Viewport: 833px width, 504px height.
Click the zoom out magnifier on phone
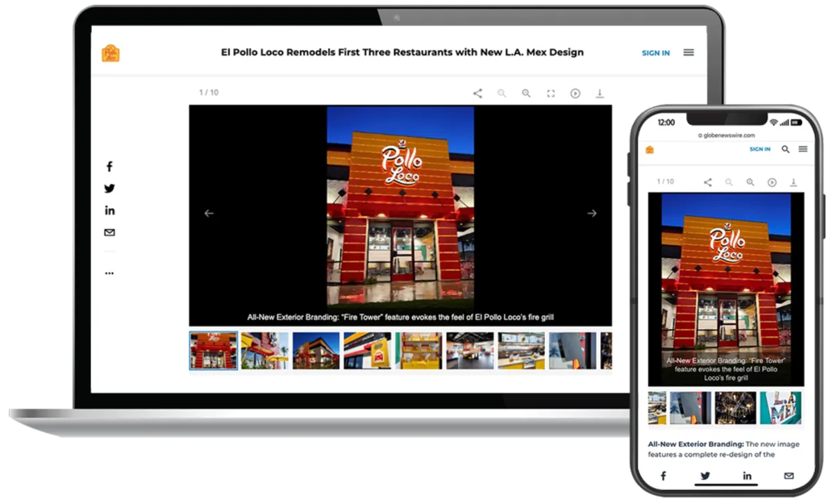729,182
